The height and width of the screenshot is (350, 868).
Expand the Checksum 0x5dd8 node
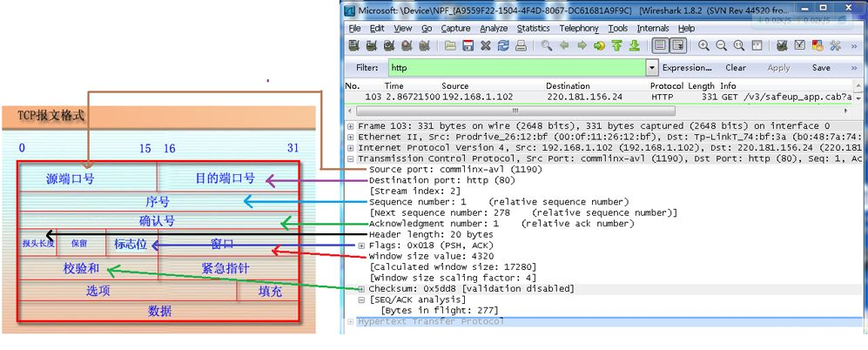[x=361, y=288]
